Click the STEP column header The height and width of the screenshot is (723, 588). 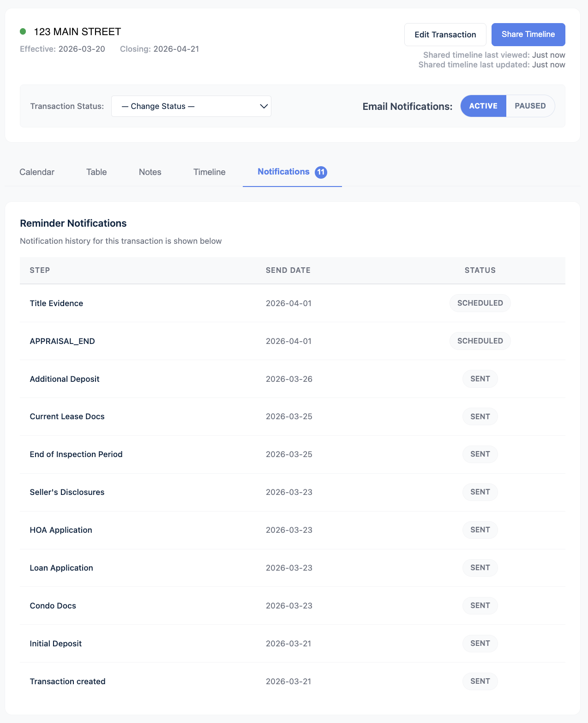coord(40,270)
